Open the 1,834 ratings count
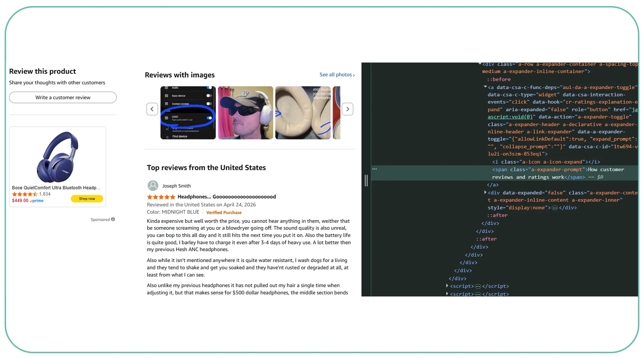This screenshot has height=359, width=644. (x=45, y=194)
